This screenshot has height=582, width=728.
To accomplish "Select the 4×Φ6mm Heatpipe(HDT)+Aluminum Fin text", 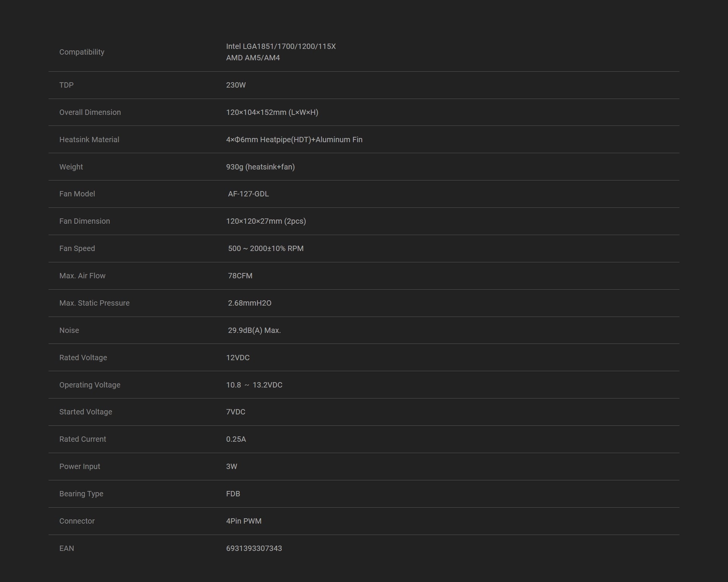I will point(294,140).
